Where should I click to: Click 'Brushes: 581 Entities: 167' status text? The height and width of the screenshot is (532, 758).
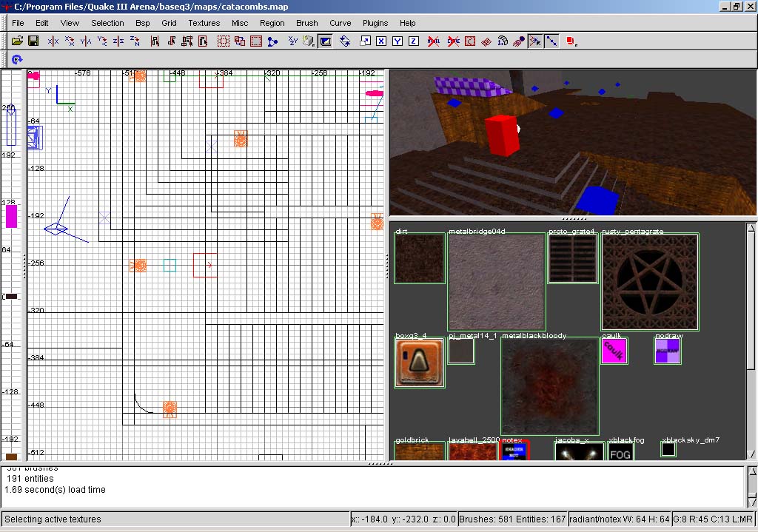coord(512,519)
